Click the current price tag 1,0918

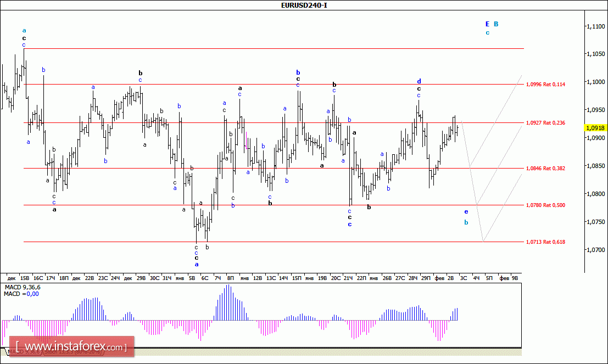[x=595, y=127]
